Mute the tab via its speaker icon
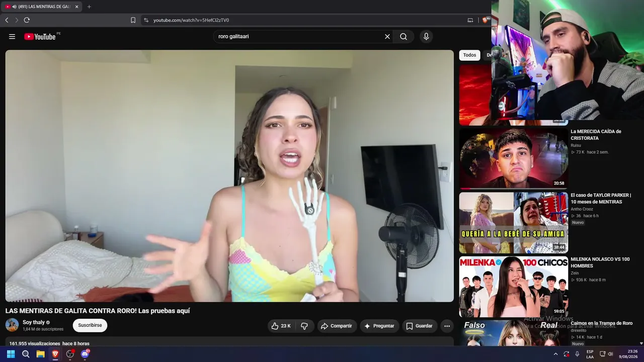 click(x=14, y=7)
